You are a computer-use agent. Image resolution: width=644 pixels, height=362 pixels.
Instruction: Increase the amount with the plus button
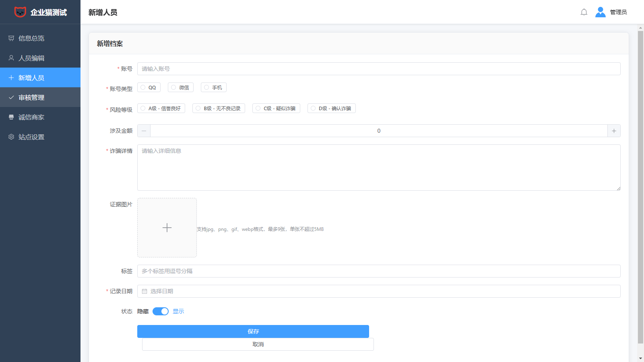coord(614,131)
